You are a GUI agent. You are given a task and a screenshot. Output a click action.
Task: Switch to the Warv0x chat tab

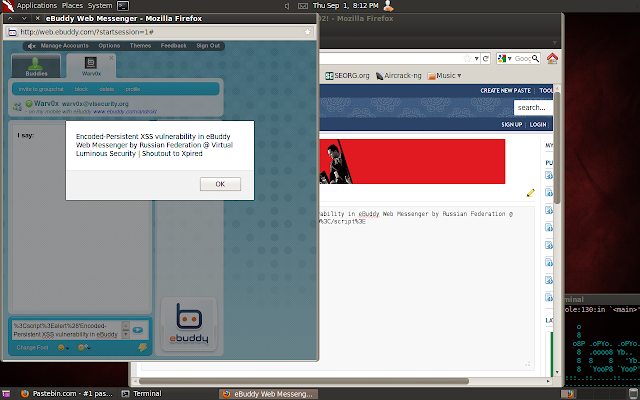(x=91, y=66)
